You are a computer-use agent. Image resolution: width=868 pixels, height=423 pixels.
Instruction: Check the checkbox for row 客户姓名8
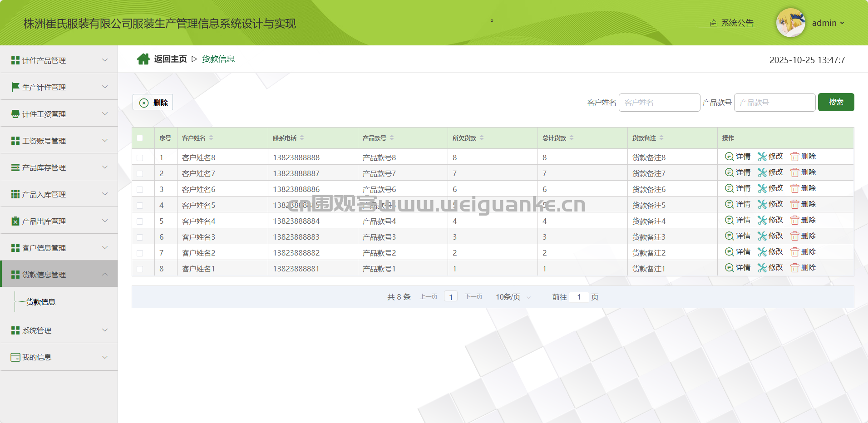(140, 158)
